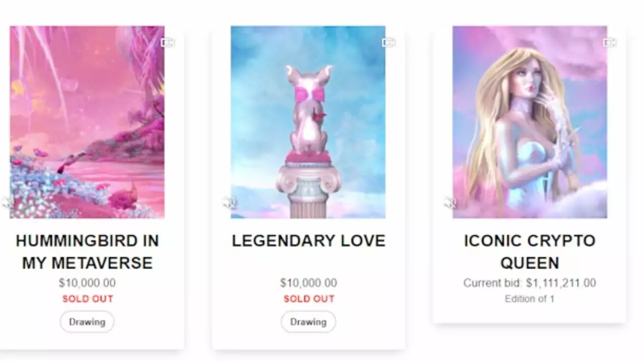Click the SOLD OUT label under Legendary Love

click(309, 299)
